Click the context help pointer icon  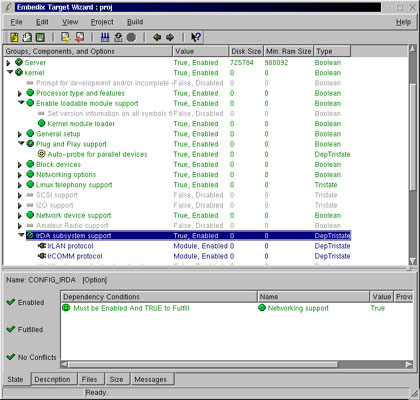coord(196,37)
